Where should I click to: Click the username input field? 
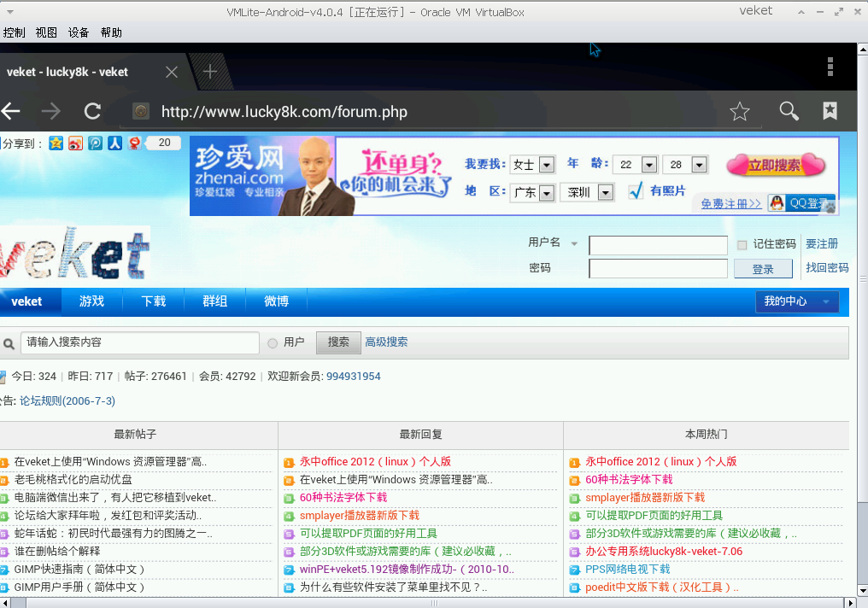(658, 245)
